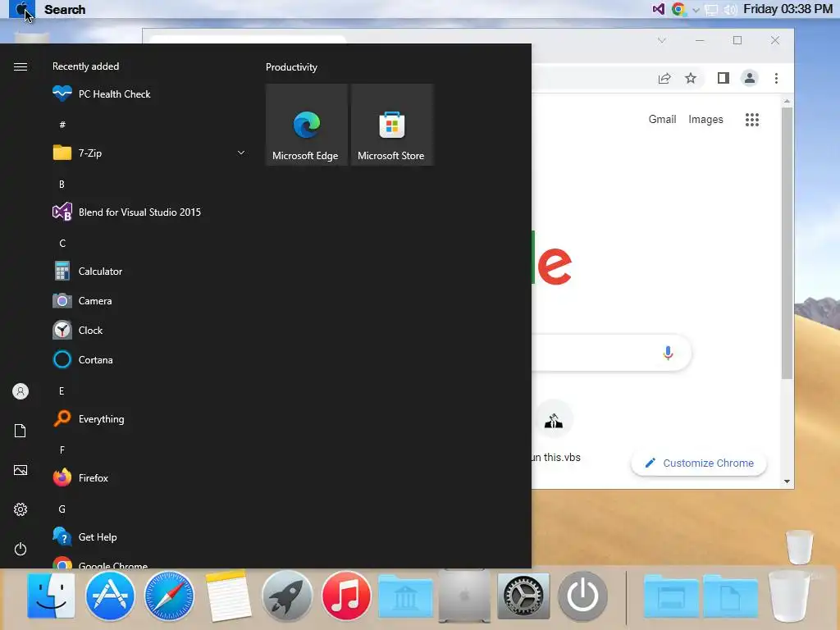
Task: Open the 7-Zip folder entry
Action: point(150,153)
